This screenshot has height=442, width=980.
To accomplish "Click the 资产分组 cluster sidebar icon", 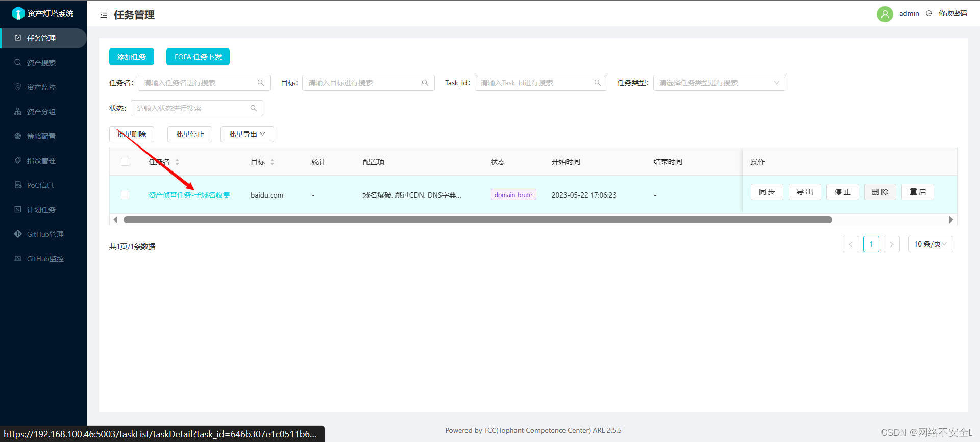I will coord(18,111).
